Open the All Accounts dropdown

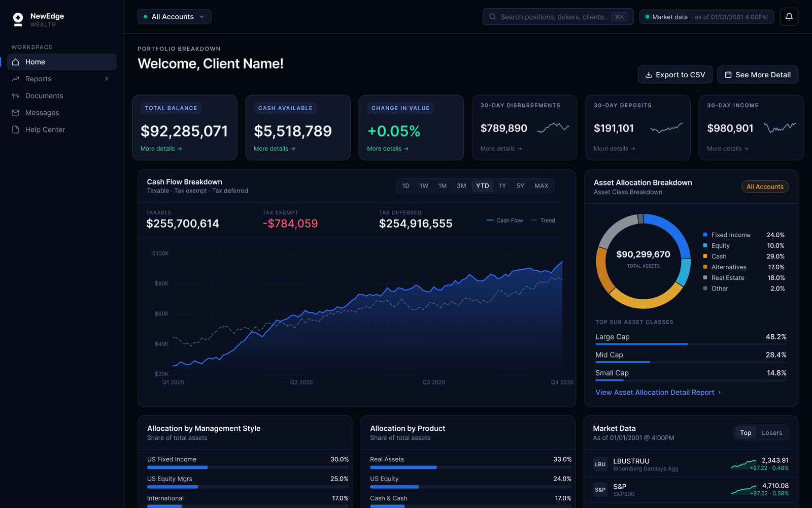pos(175,17)
